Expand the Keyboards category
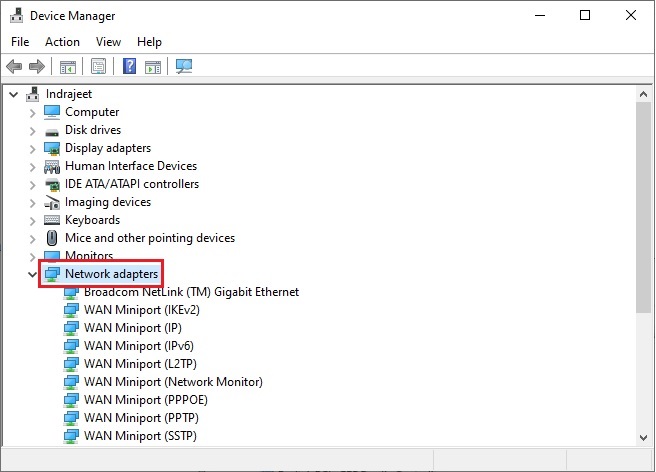This screenshot has height=472, width=656. pyautogui.click(x=33, y=221)
